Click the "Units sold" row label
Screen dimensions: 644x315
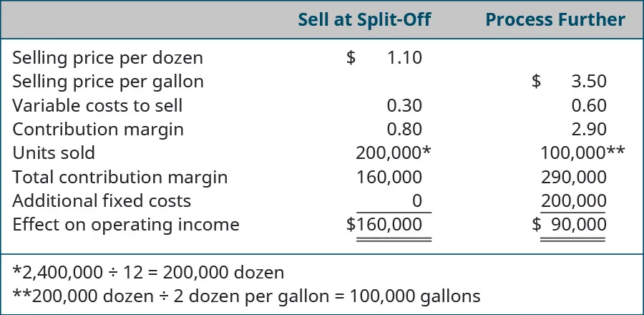point(54,153)
